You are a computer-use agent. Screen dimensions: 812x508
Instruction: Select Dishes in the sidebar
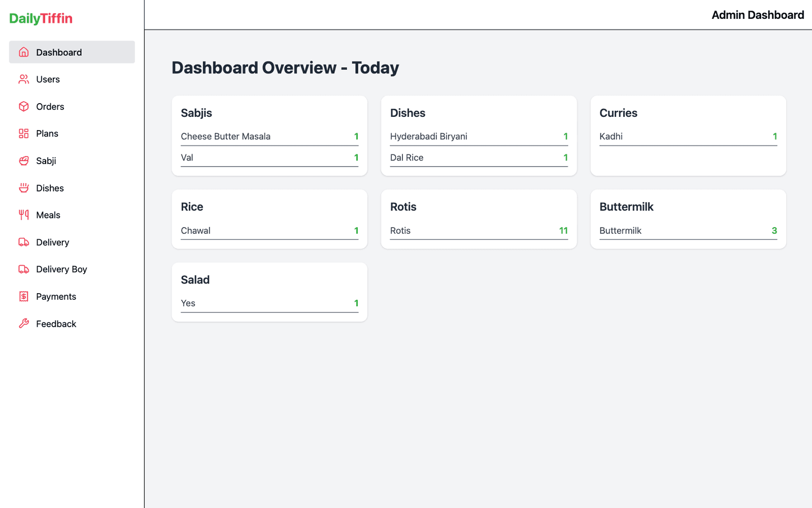(72, 188)
